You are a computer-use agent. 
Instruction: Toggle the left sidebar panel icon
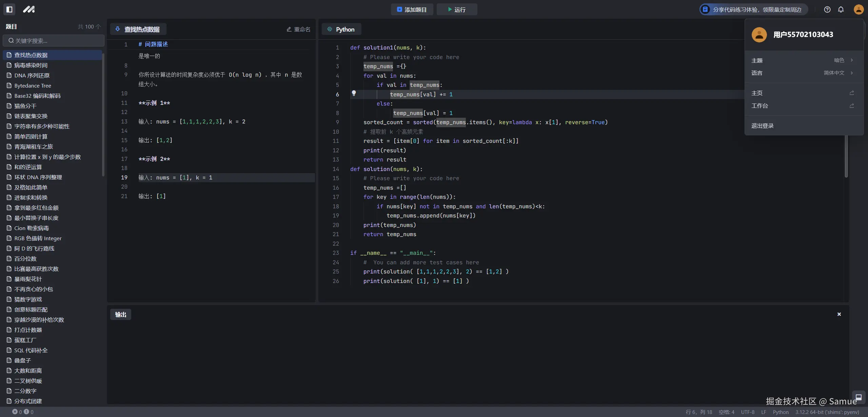coord(9,10)
